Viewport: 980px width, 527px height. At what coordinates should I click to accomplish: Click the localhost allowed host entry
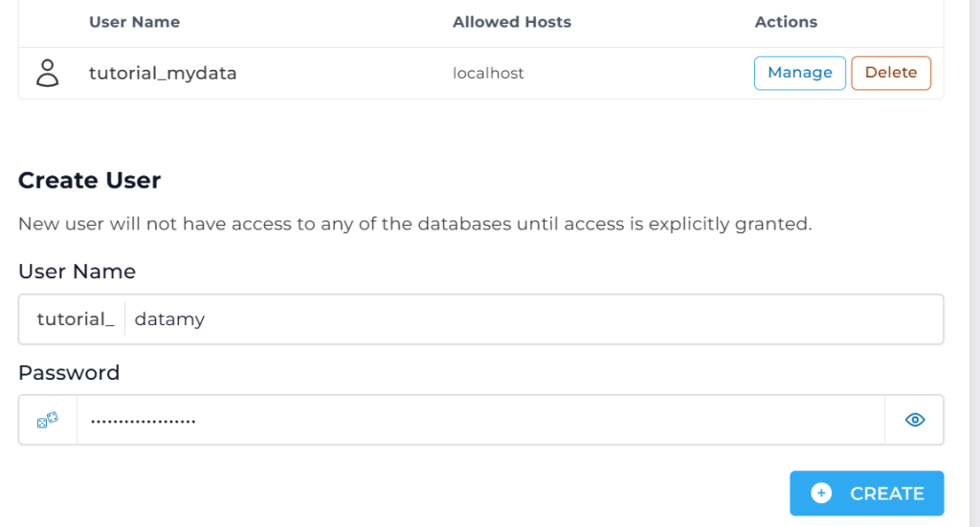pyautogui.click(x=488, y=73)
